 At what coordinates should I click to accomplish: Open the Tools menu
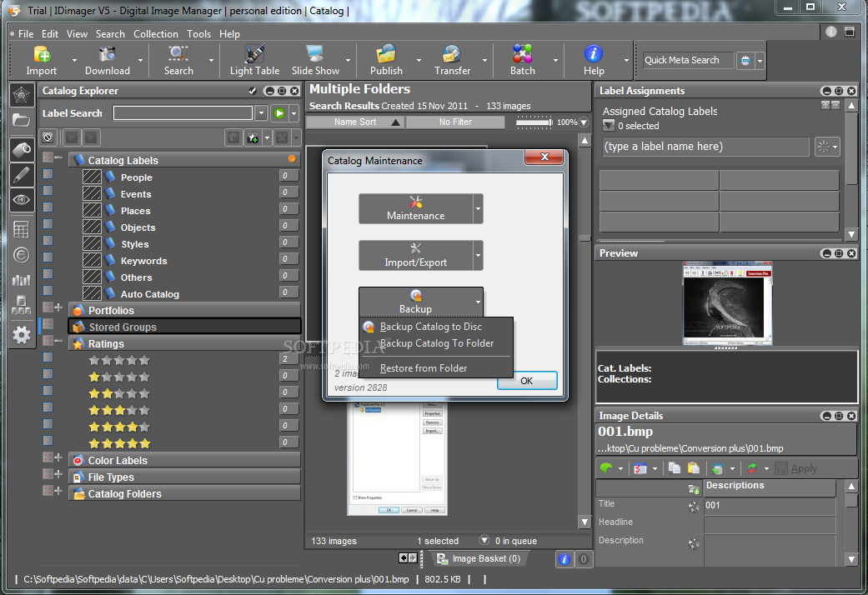point(198,34)
